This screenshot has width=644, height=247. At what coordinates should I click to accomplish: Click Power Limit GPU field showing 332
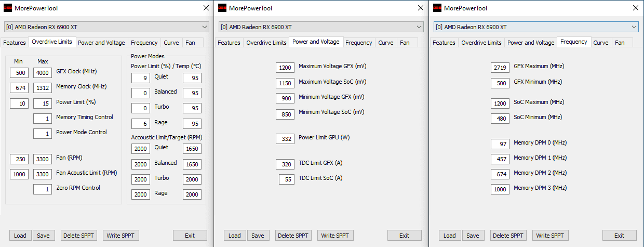(285, 139)
